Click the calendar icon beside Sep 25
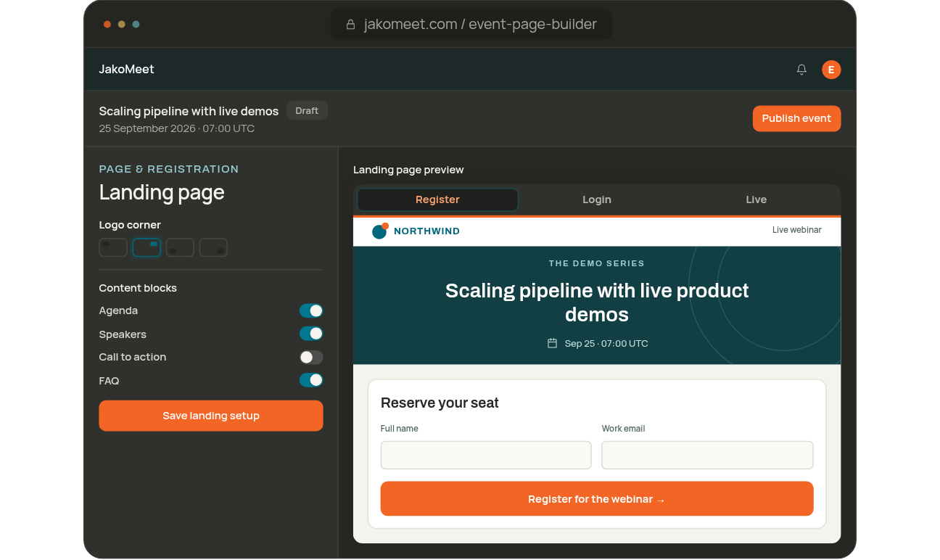 552,343
